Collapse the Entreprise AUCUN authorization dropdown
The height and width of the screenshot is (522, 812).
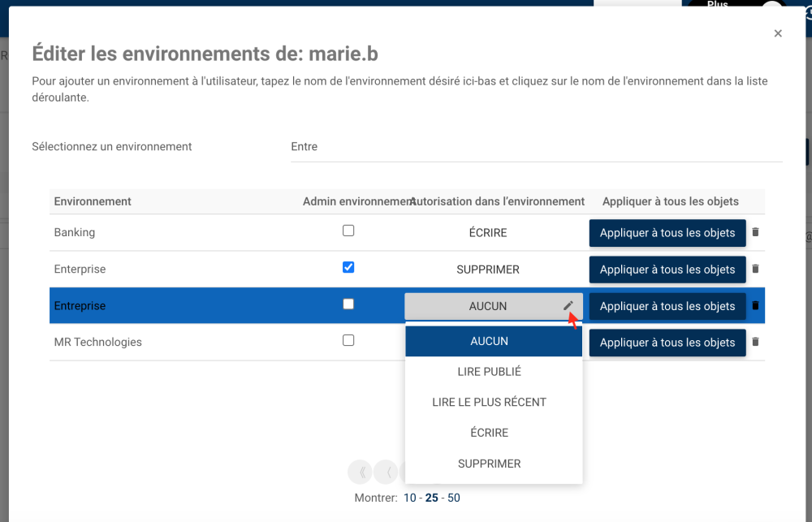point(488,306)
